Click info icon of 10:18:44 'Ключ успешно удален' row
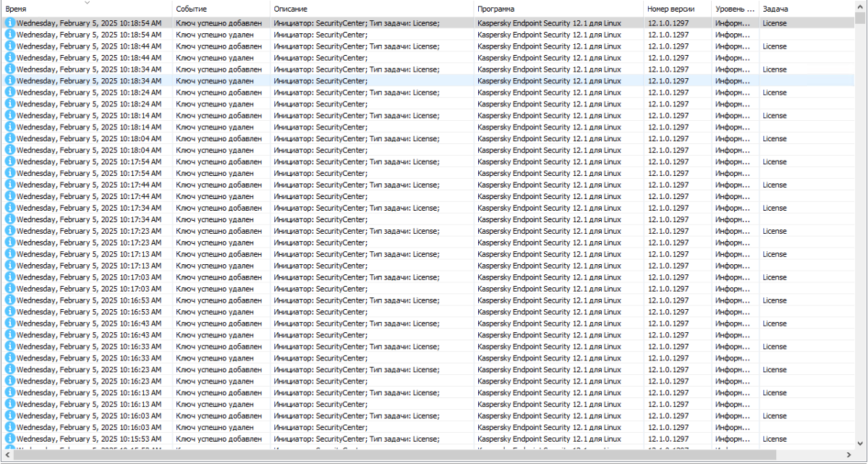The width and height of the screenshot is (868, 464). 10,58
